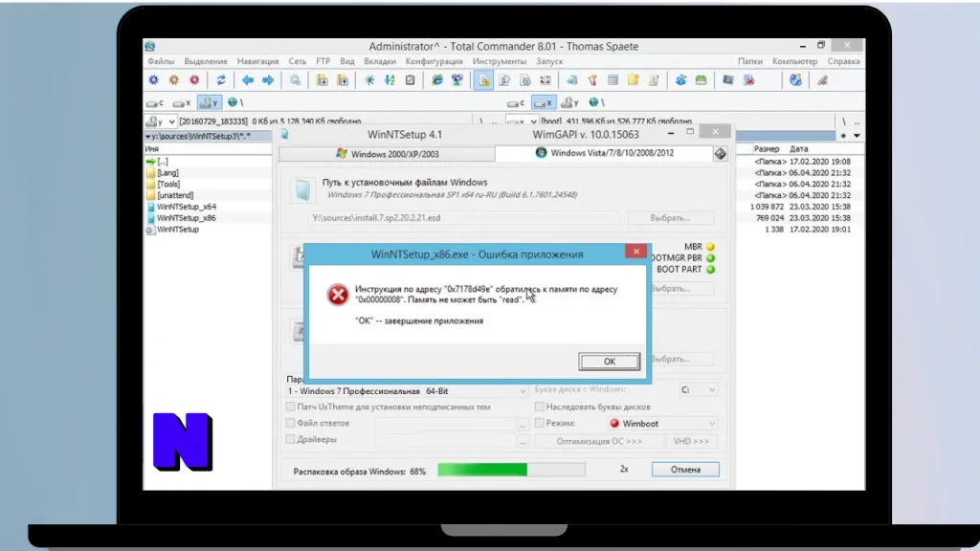Click the clipboard checkmark toolbar icon
The height and width of the screenshot is (551, 980).
[x=410, y=80]
